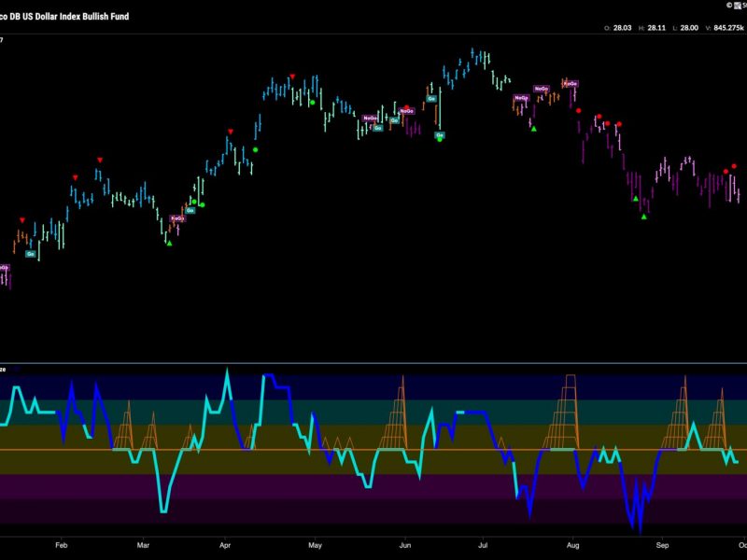The height and width of the screenshot is (560, 747).
Task: Click the volume value 845.275k
Action: click(728, 28)
